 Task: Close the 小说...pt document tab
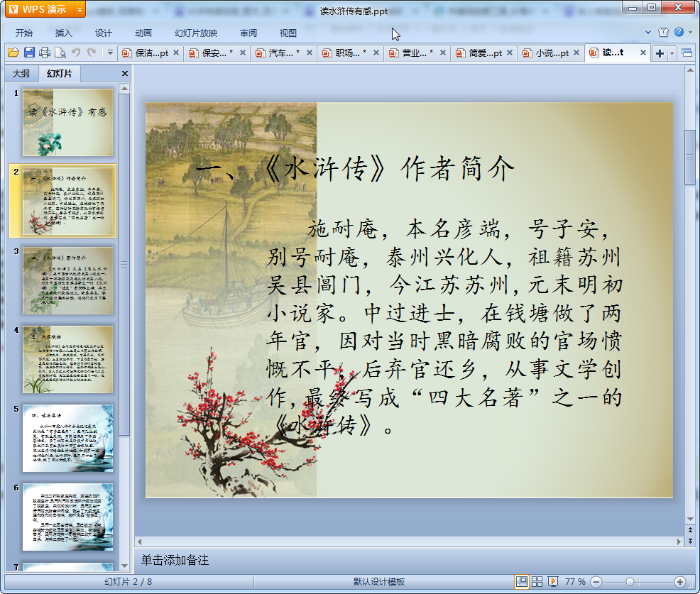point(576,53)
